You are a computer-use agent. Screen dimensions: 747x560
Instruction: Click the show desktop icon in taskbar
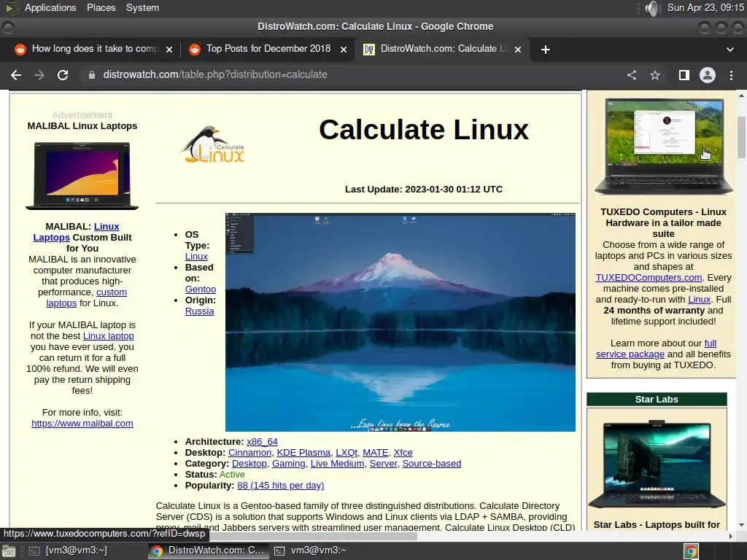coord(9,551)
